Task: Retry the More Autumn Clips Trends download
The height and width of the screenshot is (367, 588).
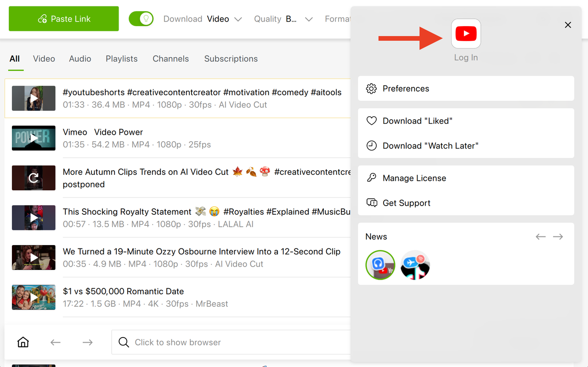Action: (x=34, y=178)
